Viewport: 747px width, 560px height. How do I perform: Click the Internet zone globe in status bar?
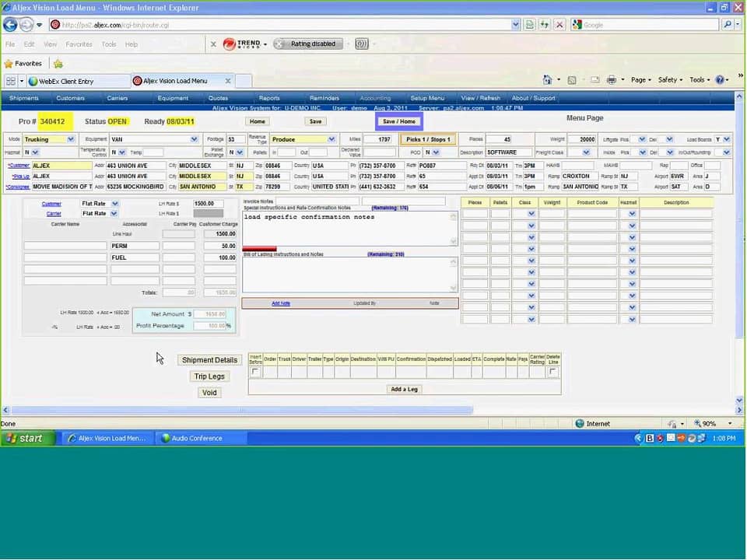point(580,423)
